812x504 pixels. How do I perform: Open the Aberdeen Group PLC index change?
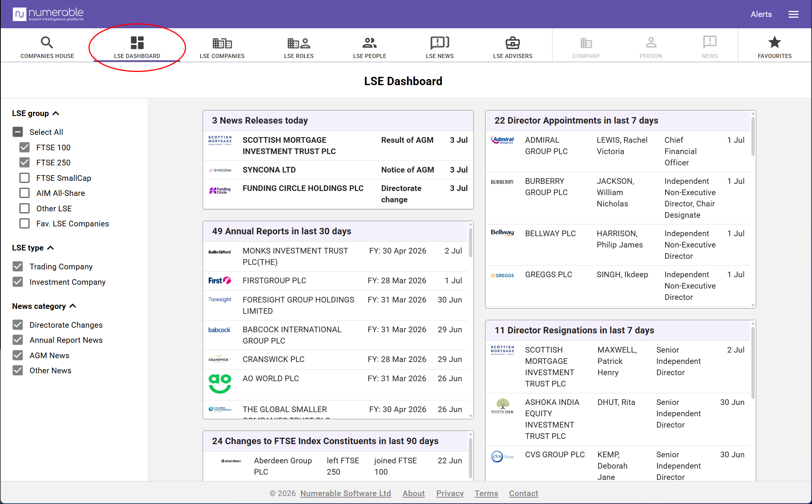coord(336,466)
